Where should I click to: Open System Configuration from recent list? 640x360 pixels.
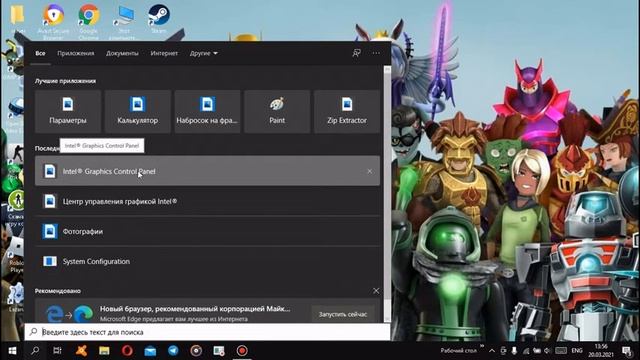click(207, 261)
